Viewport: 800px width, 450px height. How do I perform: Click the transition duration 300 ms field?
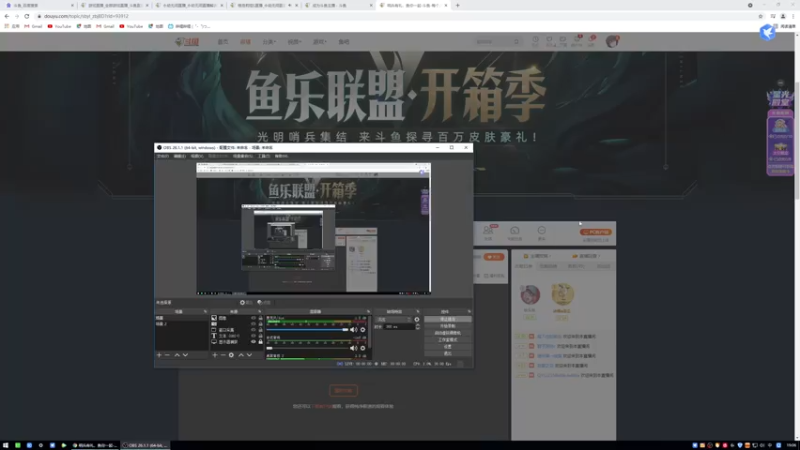click(x=399, y=327)
